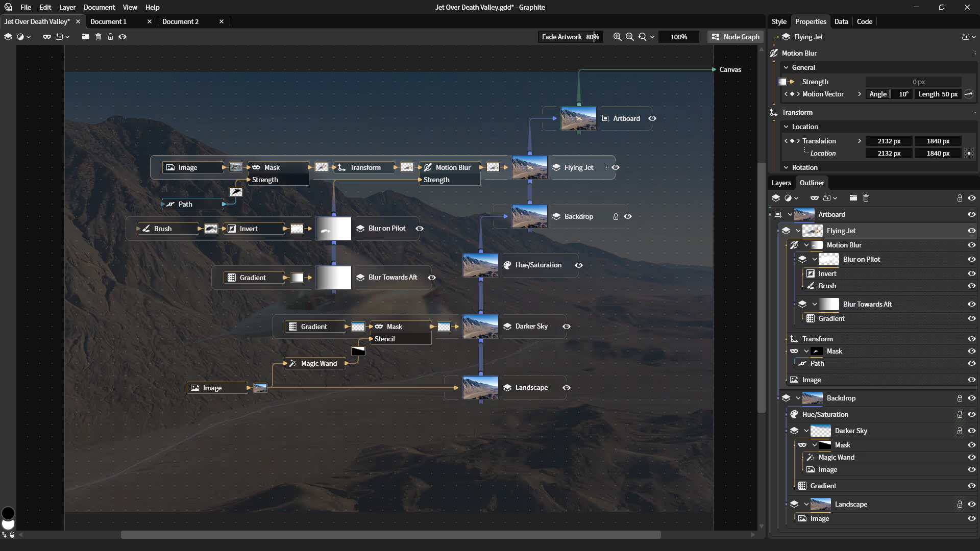Switch to the Layers panel tab
This screenshot has height=551, width=980.
(x=781, y=183)
